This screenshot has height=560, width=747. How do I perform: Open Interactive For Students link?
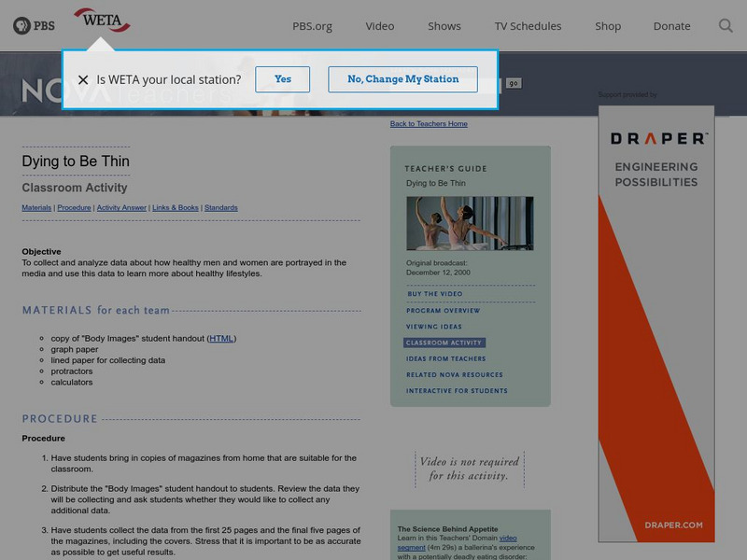pyautogui.click(x=457, y=391)
